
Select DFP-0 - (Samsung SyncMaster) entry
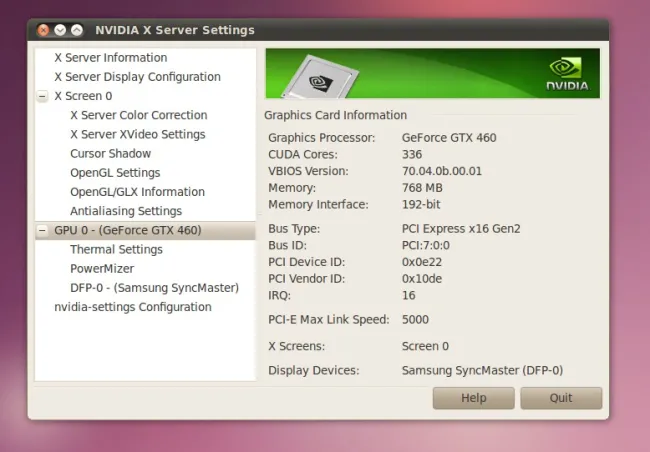(x=155, y=288)
